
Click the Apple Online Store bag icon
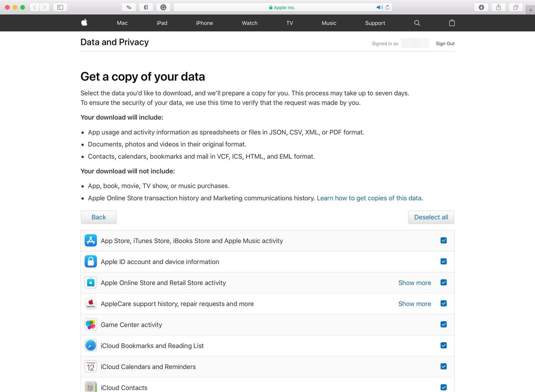click(x=90, y=282)
